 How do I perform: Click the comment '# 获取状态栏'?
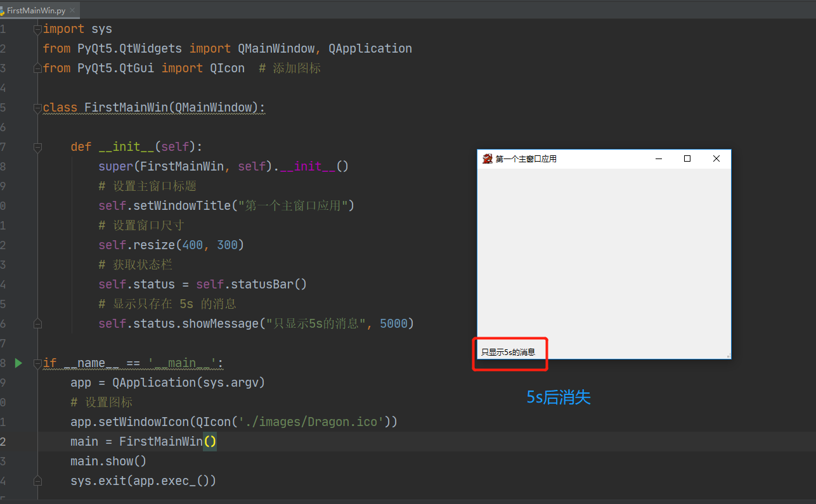(136, 265)
